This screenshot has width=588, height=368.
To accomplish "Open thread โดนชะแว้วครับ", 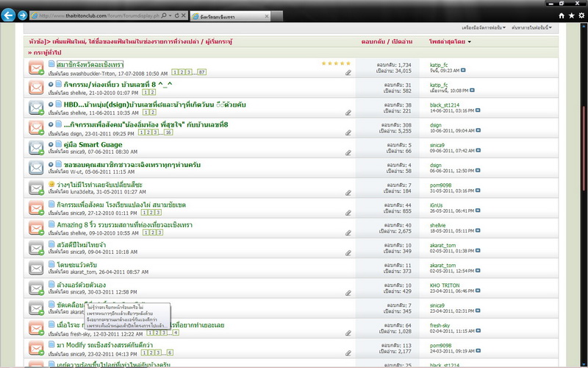I will coord(77,265).
